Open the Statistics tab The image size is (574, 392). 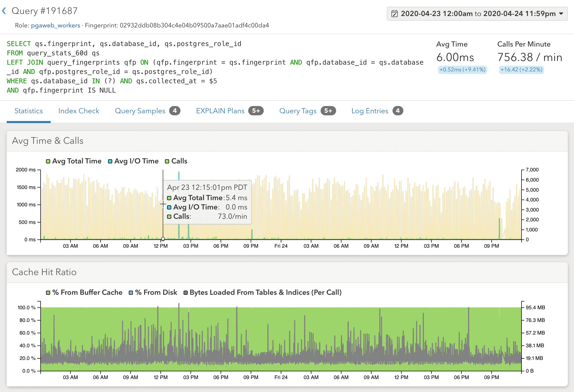pyautogui.click(x=28, y=111)
